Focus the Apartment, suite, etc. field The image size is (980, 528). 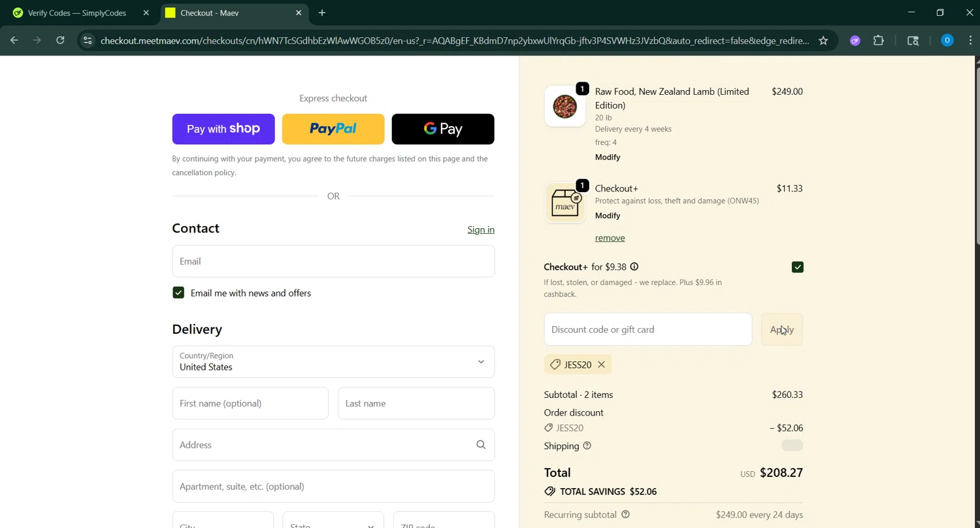coord(333,486)
